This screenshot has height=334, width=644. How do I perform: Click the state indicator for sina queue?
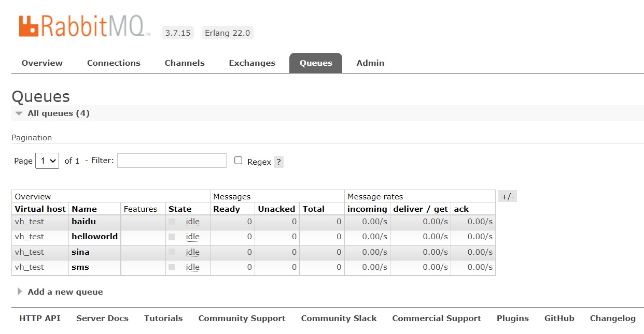coord(172,252)
